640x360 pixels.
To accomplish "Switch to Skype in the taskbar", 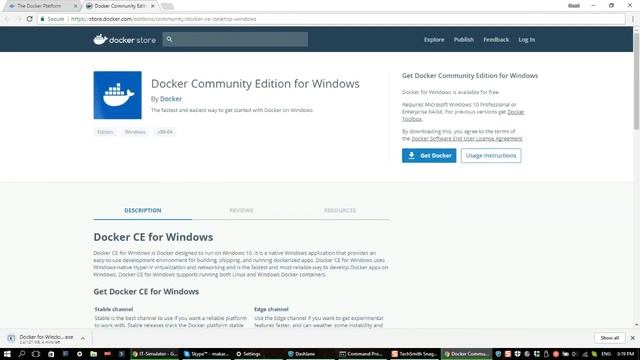I will coord(206,354).
